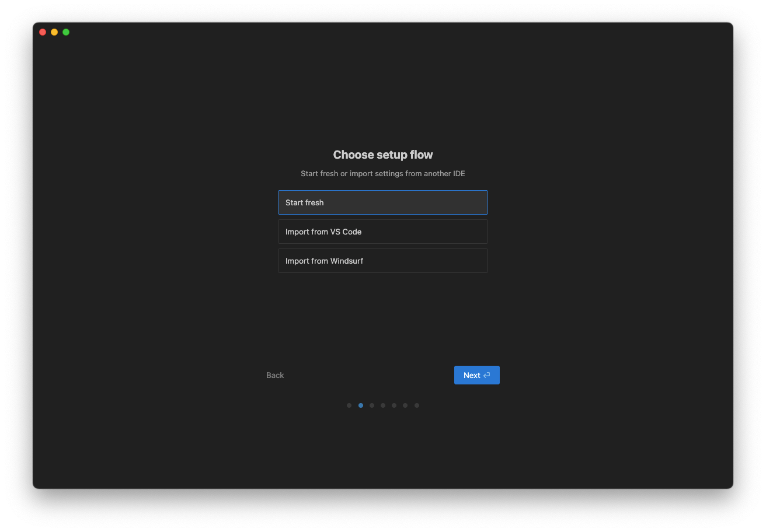766x532 pixels.
Task: Close the window with the red button
Action: pos(43,32)
